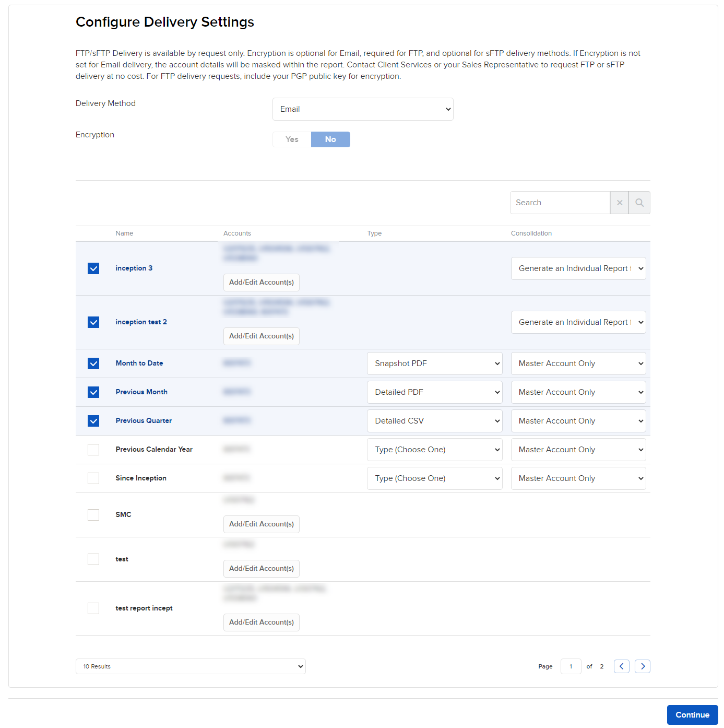The image size is (724, 728).
Task: Check the Previous Calendar Year report
Action: pyautogui.click(x=93, y=450)
